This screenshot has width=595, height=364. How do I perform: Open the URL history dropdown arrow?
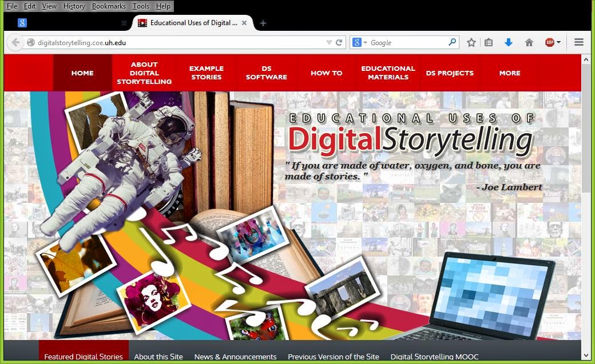[x=329, y=42]
